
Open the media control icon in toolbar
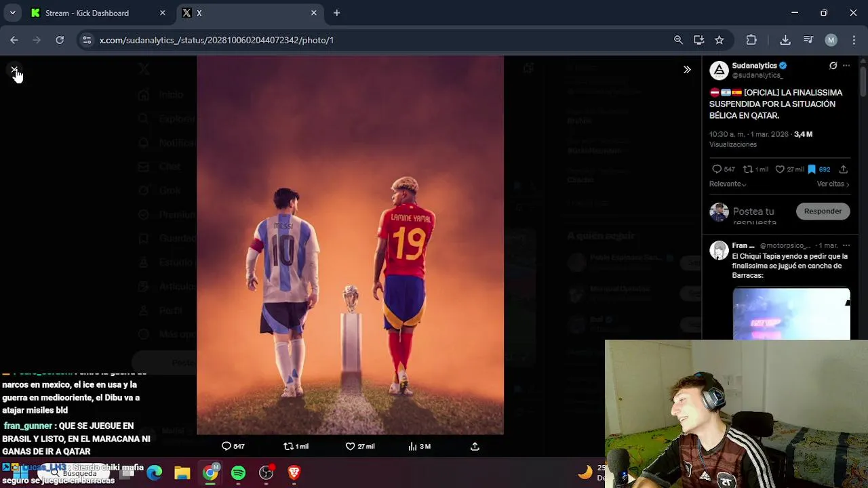pyautogui.click(x=808, y=40)
